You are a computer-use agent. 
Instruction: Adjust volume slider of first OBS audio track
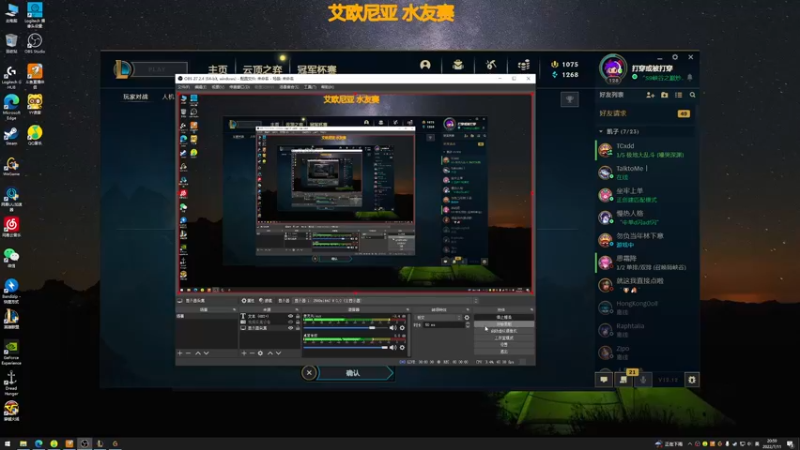point(346,328)
